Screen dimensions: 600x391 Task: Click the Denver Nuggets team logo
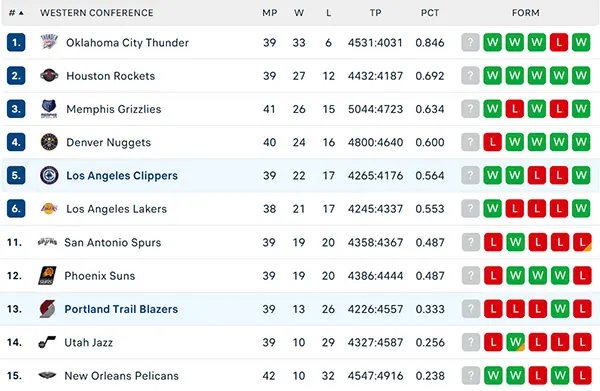pos(49,142)
